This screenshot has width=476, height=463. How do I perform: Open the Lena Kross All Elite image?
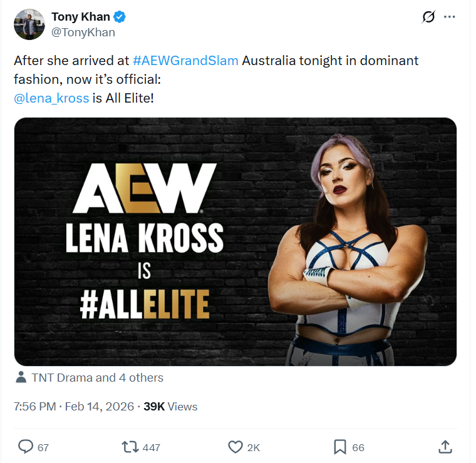[235, 242]
